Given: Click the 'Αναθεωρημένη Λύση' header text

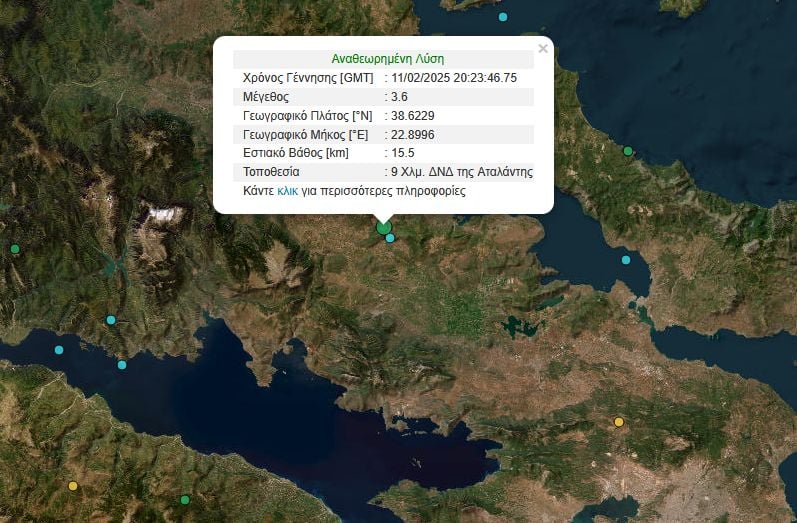Looking at the screenshot, I should pos(388,59).
